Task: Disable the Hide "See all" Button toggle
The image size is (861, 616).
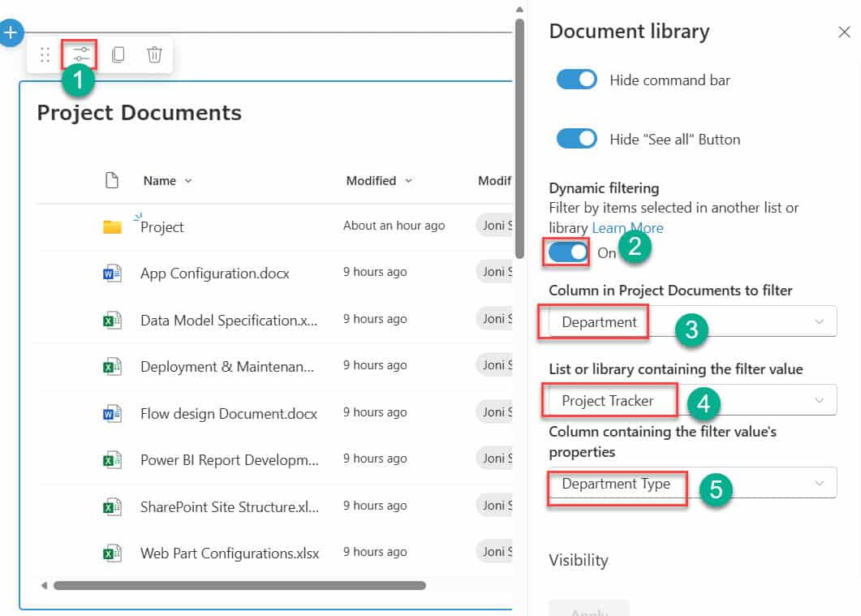Action: 576,138
